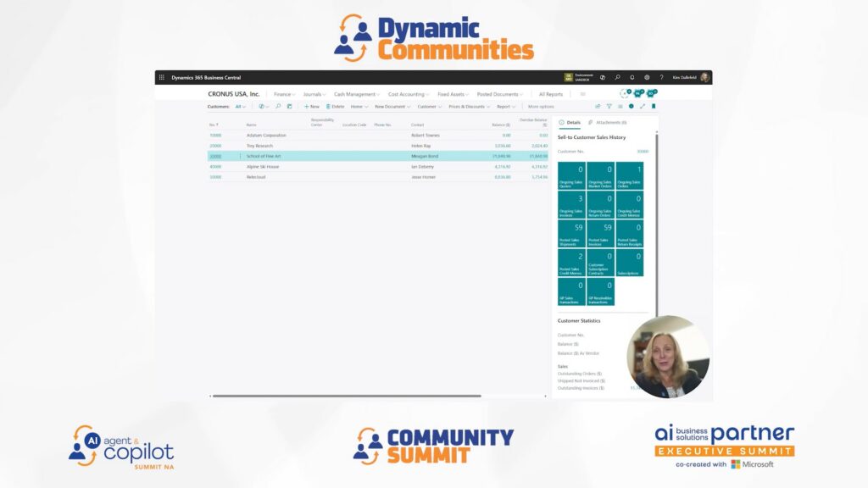868x488 pixels.
Task: Click the first teal agent icon
Action: point(638,93)
